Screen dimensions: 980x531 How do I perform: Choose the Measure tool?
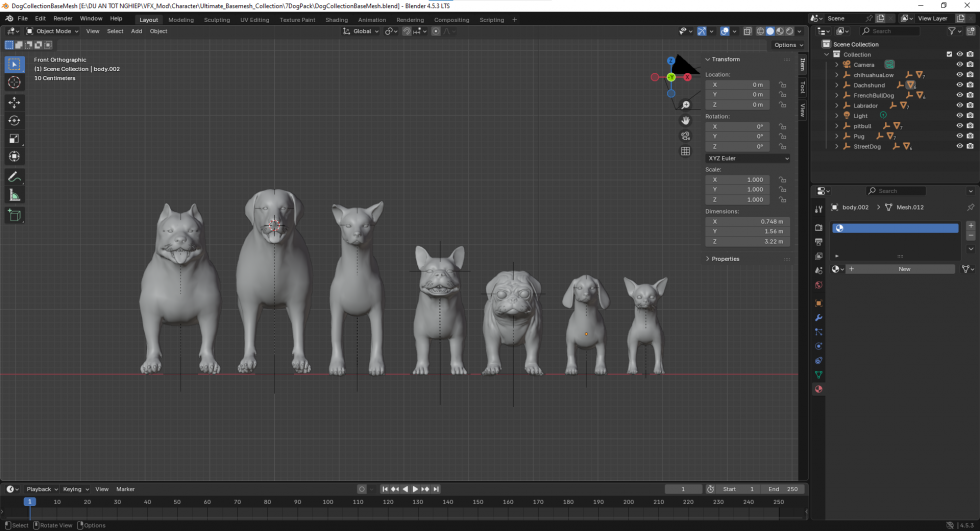tap(14, 195)
